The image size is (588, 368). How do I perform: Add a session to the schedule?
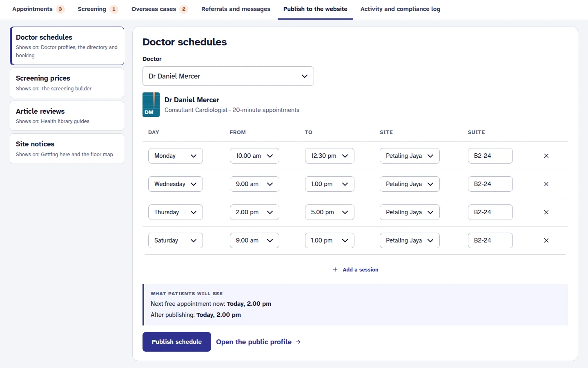[355, 269]
